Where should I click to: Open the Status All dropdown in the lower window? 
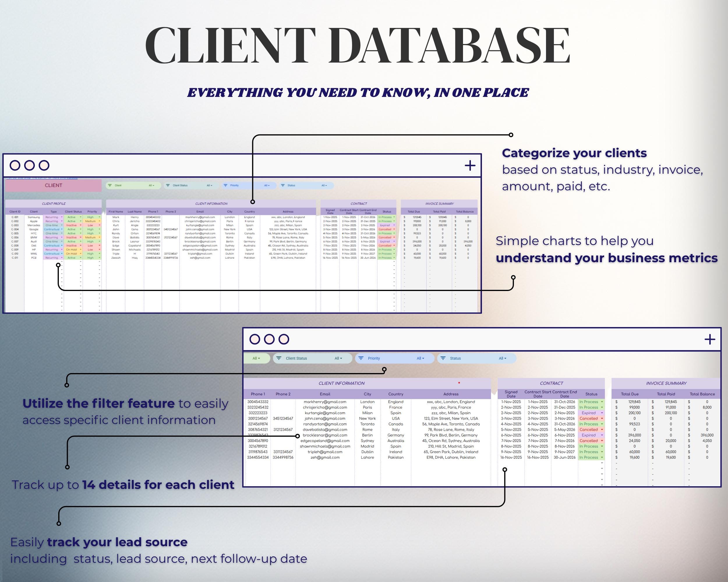click(503, 358)
